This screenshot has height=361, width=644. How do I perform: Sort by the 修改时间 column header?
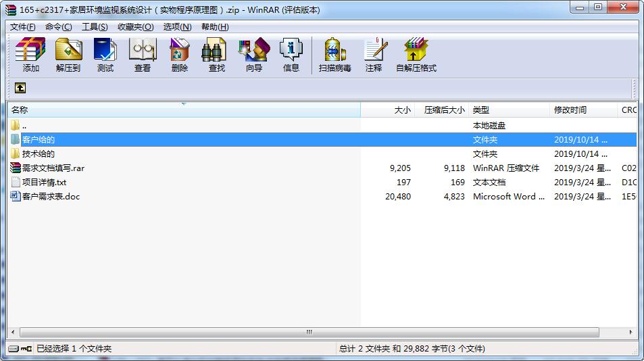(583, 110)
